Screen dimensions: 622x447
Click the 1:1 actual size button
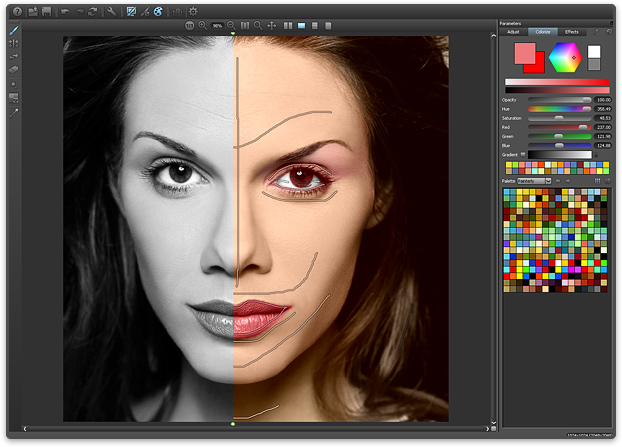click(x=191, y=24)
